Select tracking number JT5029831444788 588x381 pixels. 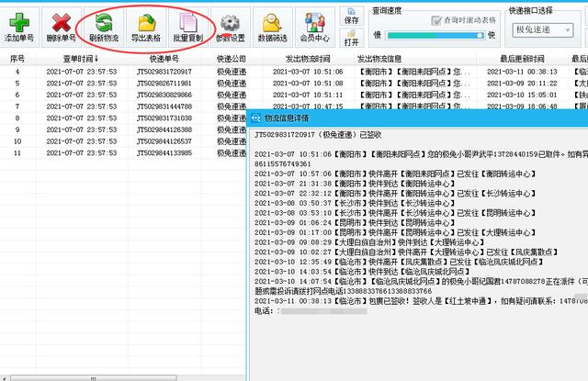click(164, 106)
